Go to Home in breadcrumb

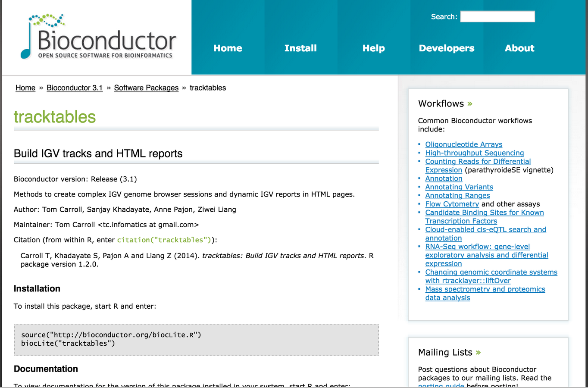25,88
